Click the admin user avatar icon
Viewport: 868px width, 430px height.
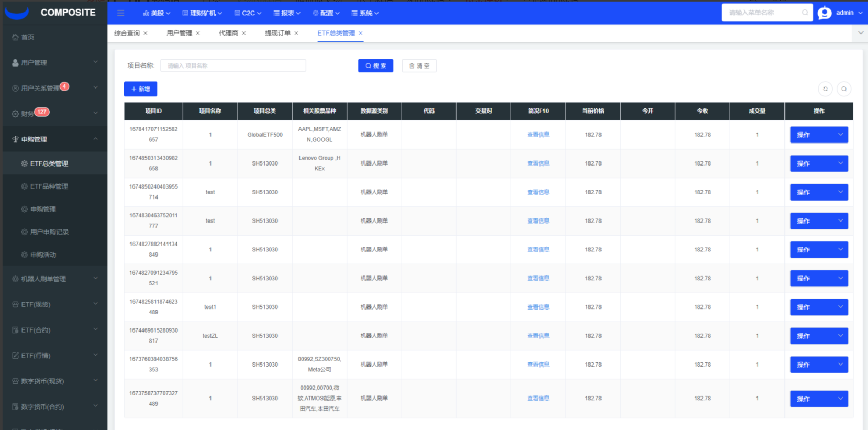tap(825, 13)
